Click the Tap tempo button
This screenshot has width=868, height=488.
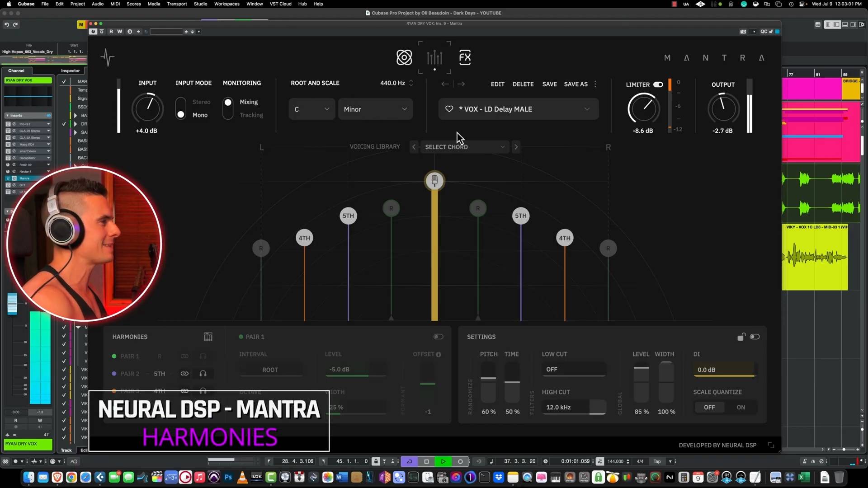click(x=657, y=461)
